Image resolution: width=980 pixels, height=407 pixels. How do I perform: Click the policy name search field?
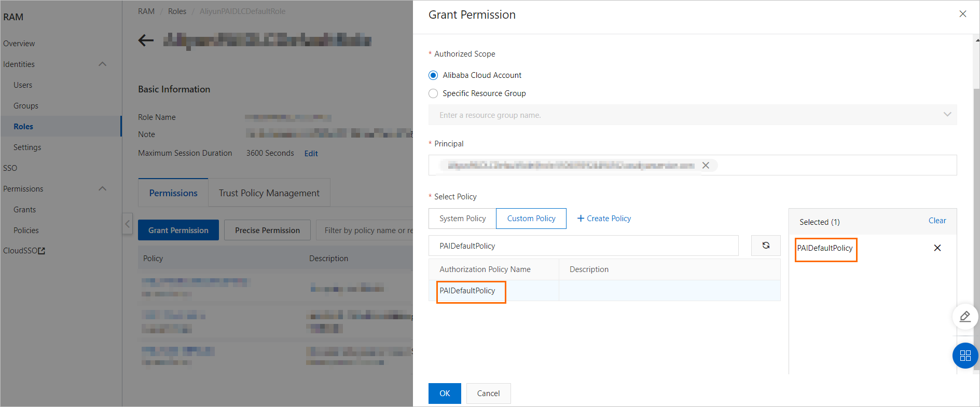[583, 246]
